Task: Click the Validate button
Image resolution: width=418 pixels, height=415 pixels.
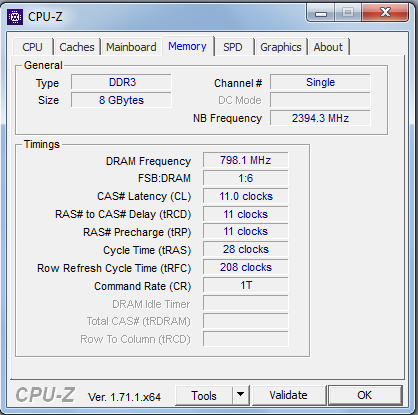Action: 289,396
